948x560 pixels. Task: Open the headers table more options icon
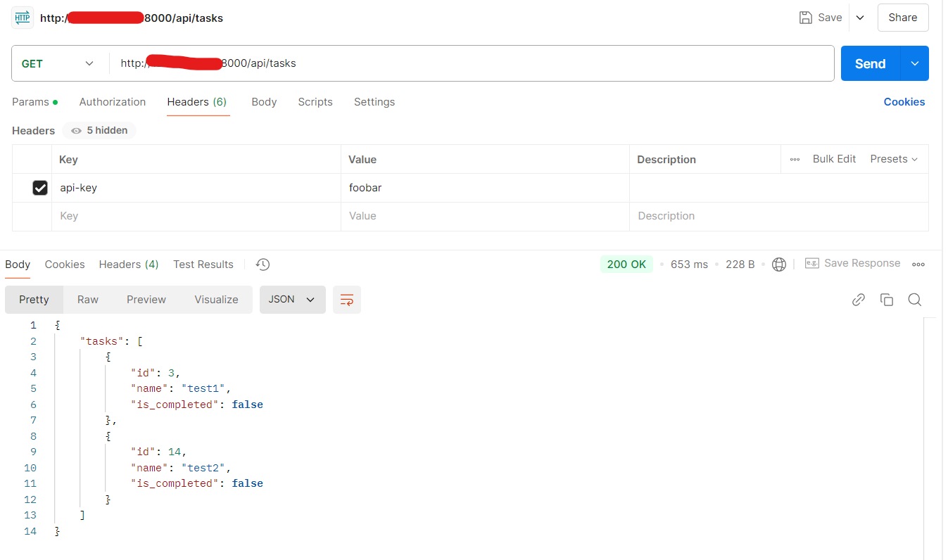coord(795,160)
